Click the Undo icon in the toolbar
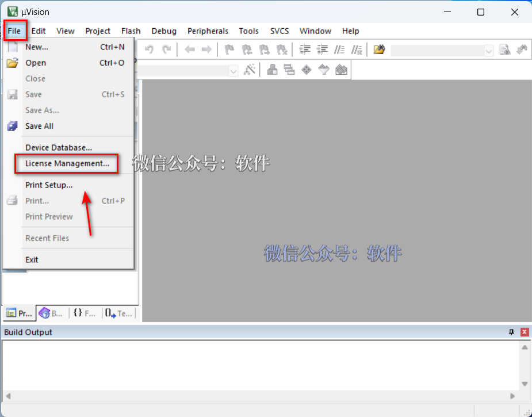The width and height of the screenshot is (532, 417). [x=148, y=49]
